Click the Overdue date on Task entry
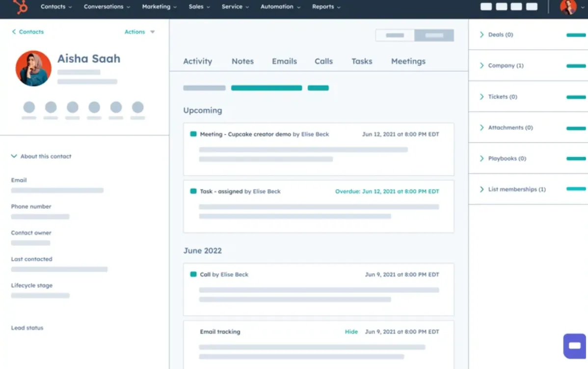This screenshot has width=588, height=369. coord(387,192)
